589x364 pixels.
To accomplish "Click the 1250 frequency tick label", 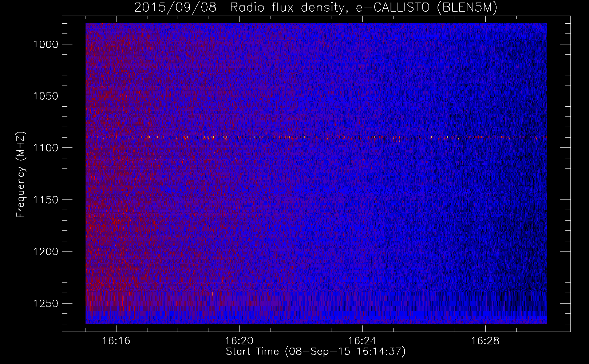I will click(x=46, y=304).
